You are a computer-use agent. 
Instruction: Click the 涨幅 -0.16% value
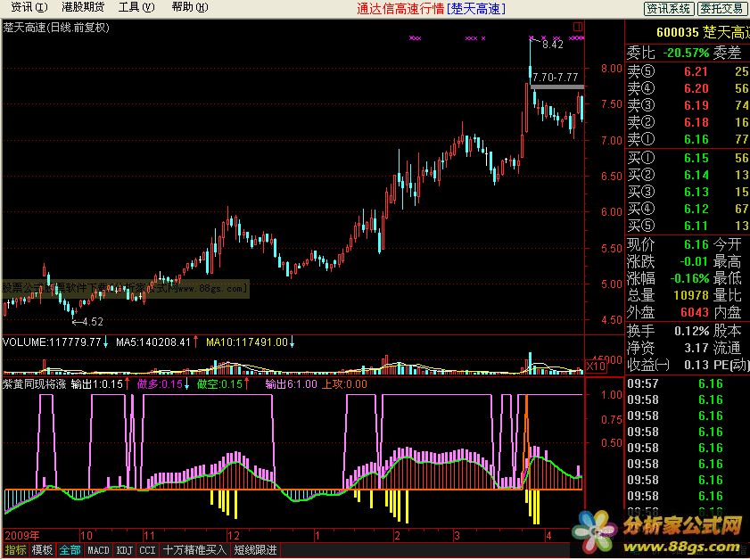click(689, 278)
